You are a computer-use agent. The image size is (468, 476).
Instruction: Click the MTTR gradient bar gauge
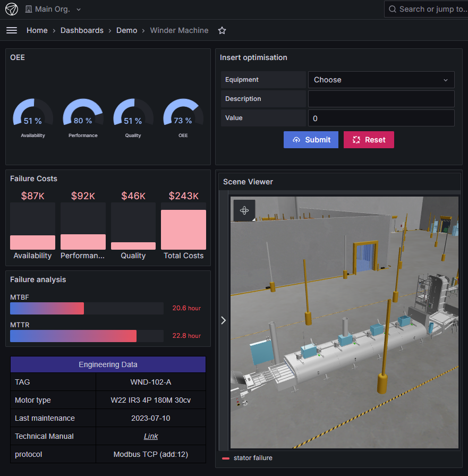tap(73, 336)
